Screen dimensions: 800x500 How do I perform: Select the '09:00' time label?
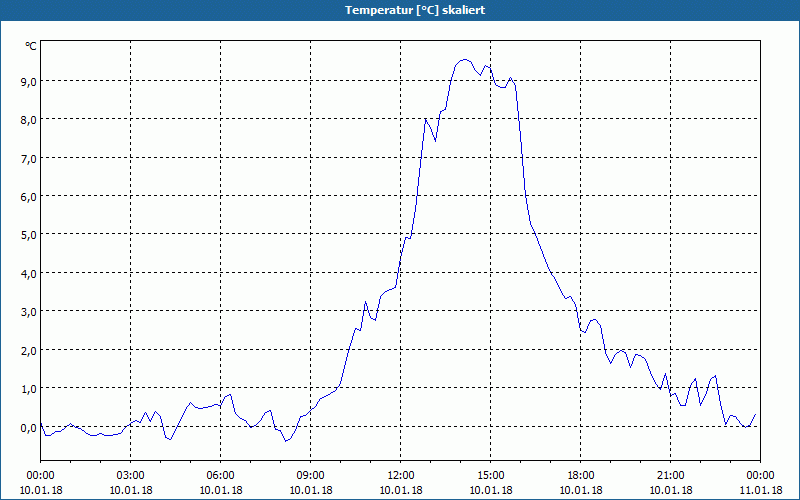(311, 475)
